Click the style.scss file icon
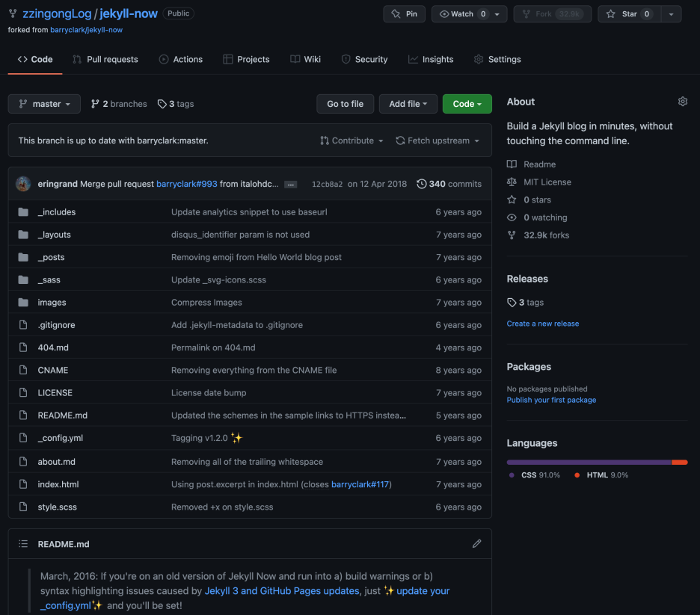Image resolution: width=700 pixels, height=615 pixels. pos(23,507)
